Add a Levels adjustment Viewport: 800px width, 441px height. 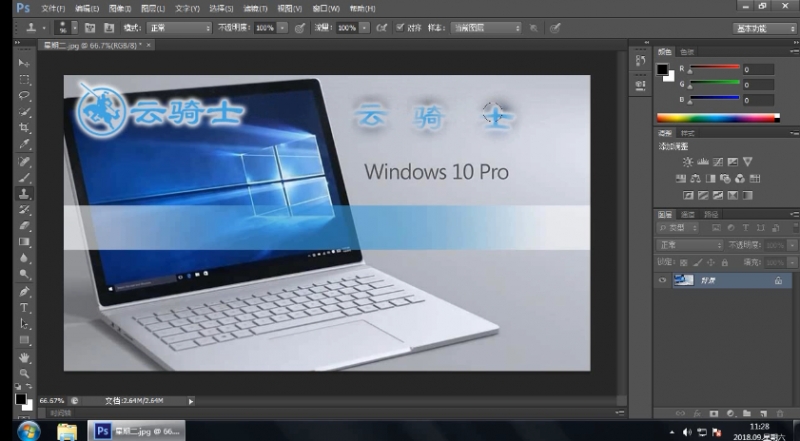[x=703, y=162]
